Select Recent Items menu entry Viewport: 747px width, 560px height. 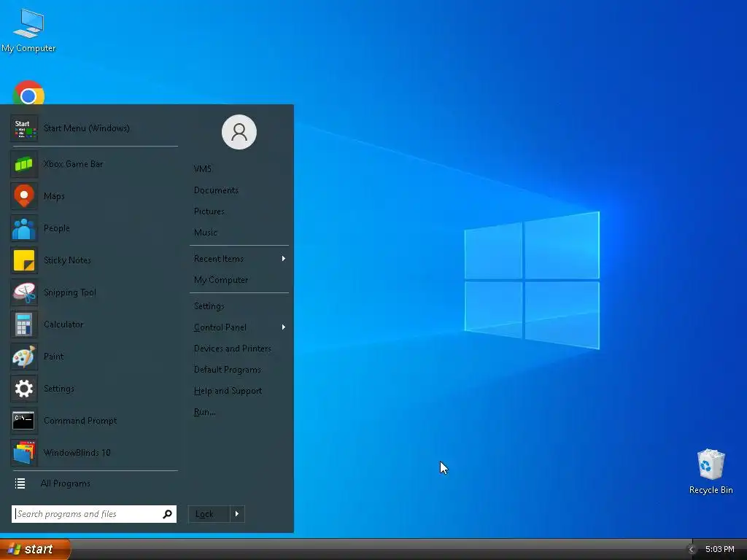pos(219,259)
